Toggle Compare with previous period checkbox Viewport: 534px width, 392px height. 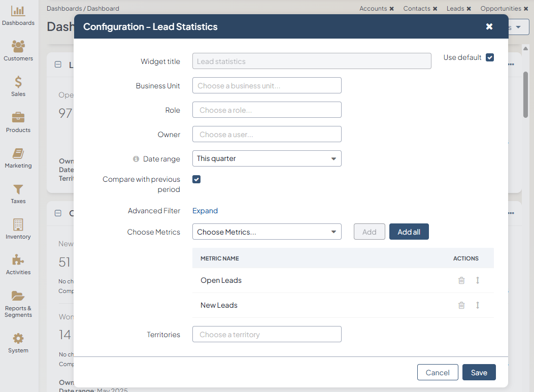[196, 179]
